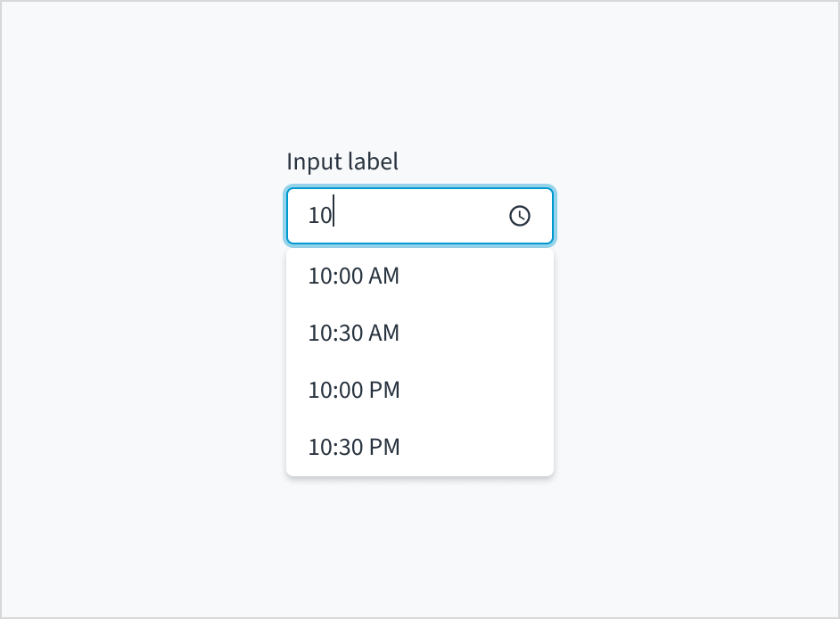
Task: Choose the last time in the list
Action: click(x=354, y=447)
